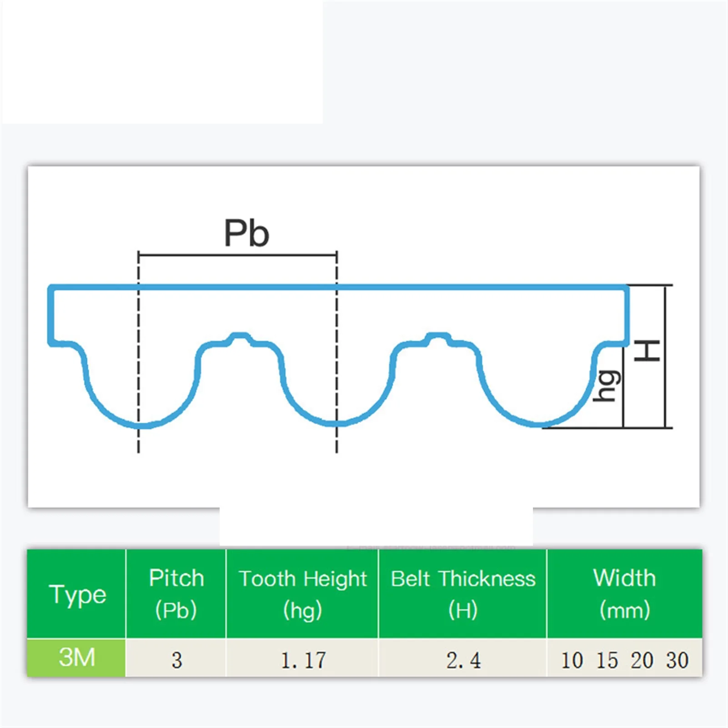
Task: Select the Belt Thickness (H) header
Action: pos(463,593)
